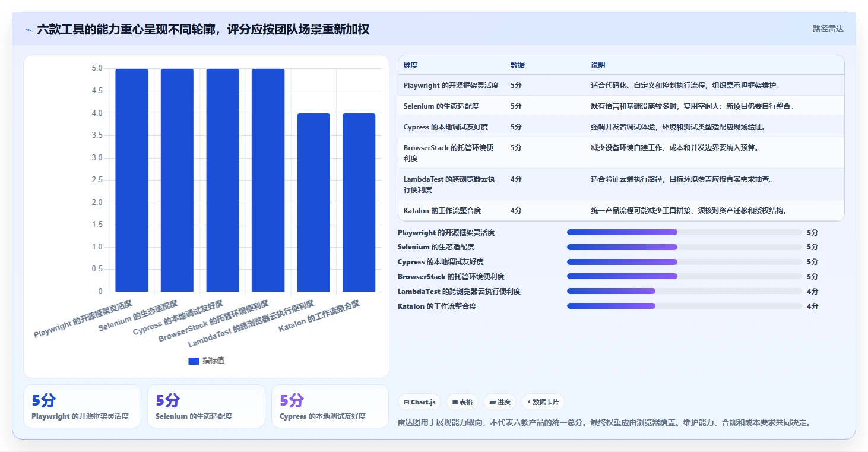868x452 pixels.
Task: Click the 5.0 y-axis label
Action: click(x=97, y=68)
